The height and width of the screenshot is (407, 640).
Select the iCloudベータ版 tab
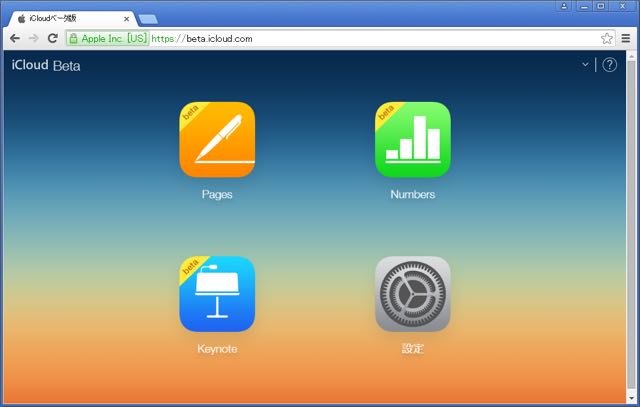73,18
